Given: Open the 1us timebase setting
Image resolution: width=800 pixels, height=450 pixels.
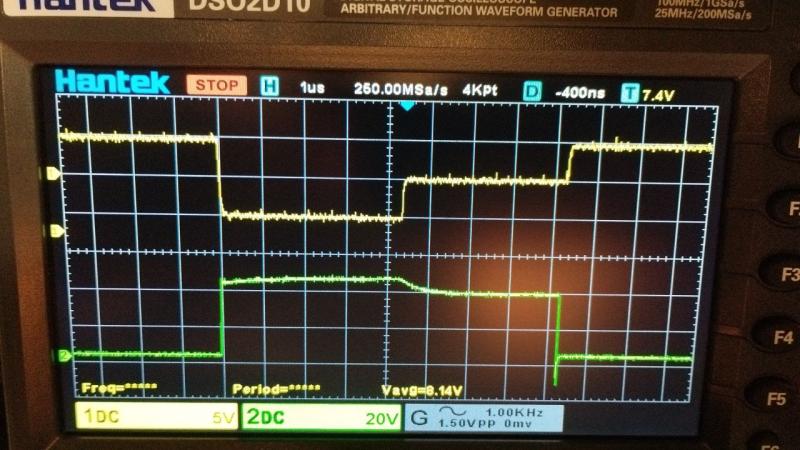Looking at the screenshot, I should point(313,88).
